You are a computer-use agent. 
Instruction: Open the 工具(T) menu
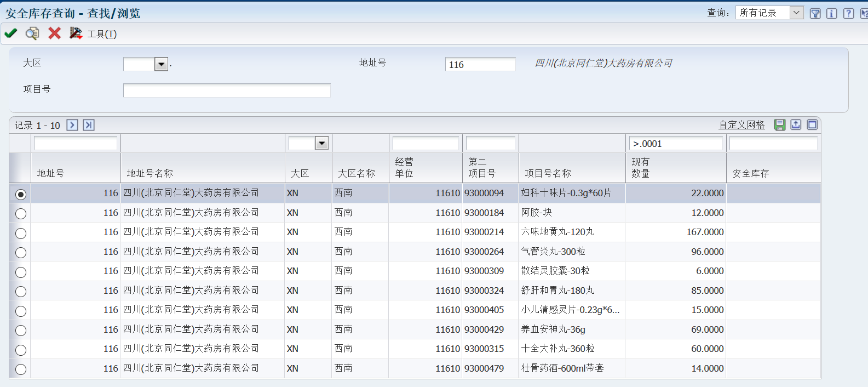point(101,34)
